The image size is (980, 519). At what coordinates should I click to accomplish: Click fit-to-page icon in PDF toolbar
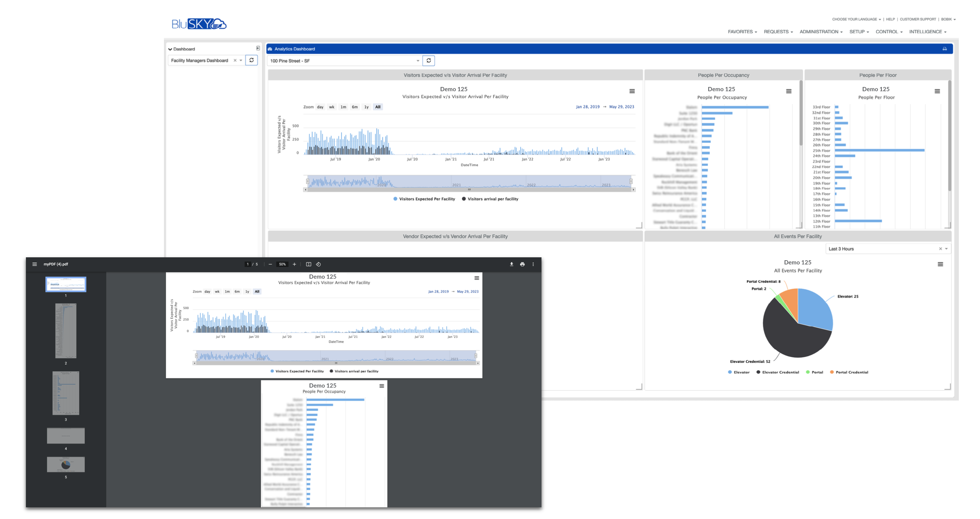coord(309,264)
